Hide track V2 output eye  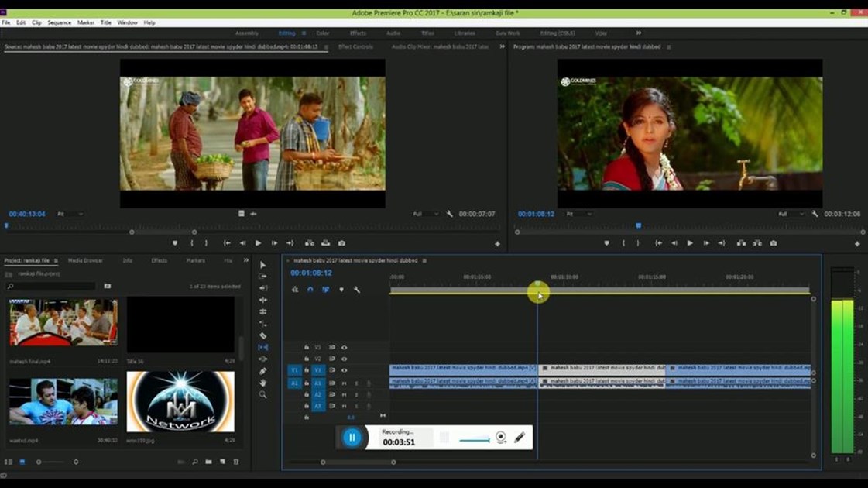[345, 359]
